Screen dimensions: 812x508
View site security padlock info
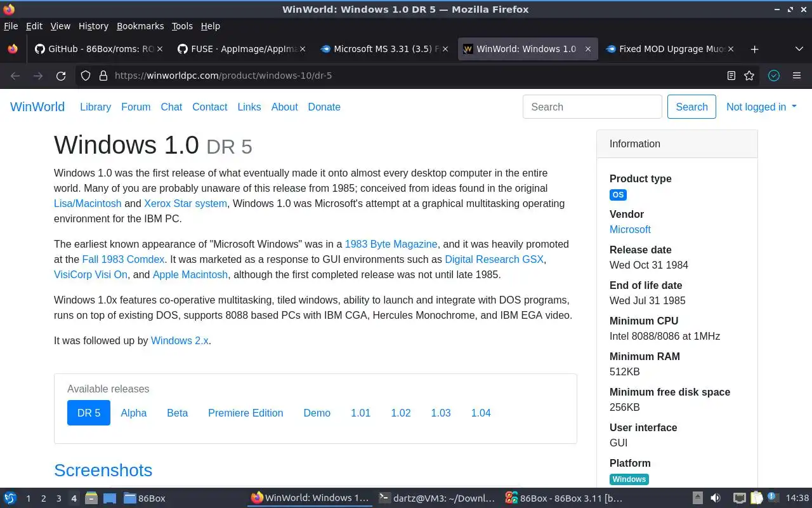tap(103, 76)
